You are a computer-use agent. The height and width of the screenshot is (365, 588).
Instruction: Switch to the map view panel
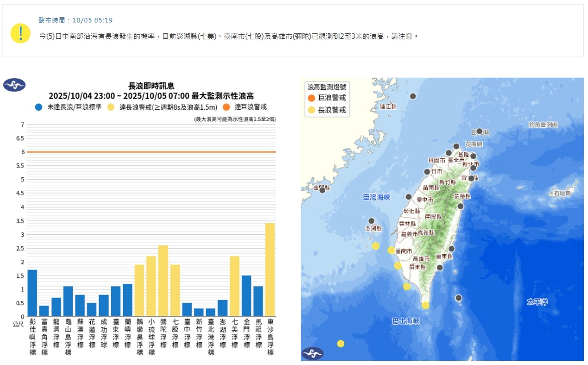[x=441, y=221]
